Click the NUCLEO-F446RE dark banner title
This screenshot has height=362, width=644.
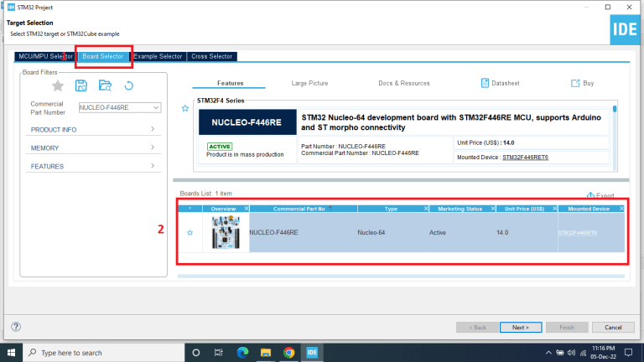coord(247,122)
